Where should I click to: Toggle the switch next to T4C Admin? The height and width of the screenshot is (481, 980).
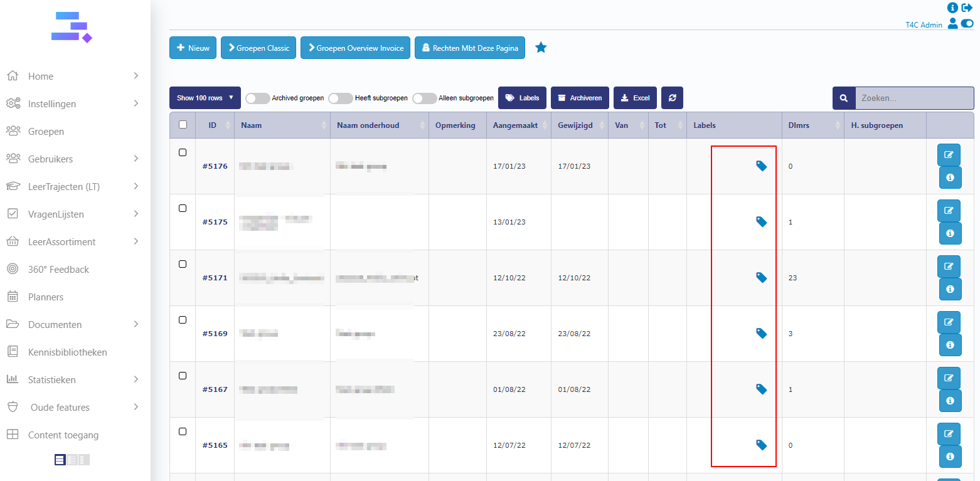[967, 24]
